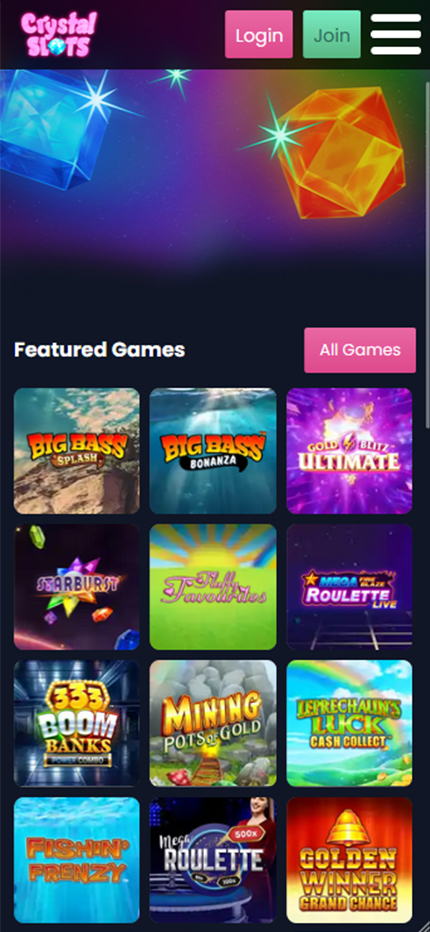
Task: Click the orange crystal in the banner
Action: click(343, 153)
